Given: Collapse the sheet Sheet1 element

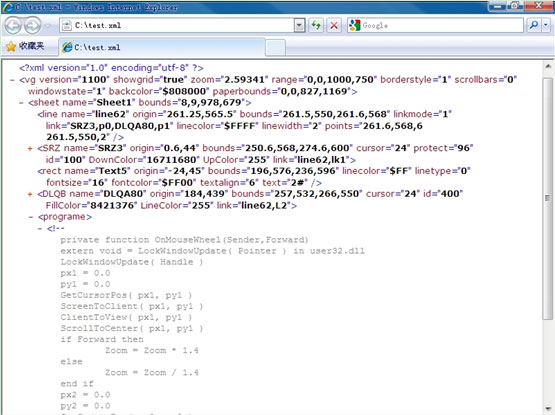Looking at the screenshot, I should (x=21, y=103).
